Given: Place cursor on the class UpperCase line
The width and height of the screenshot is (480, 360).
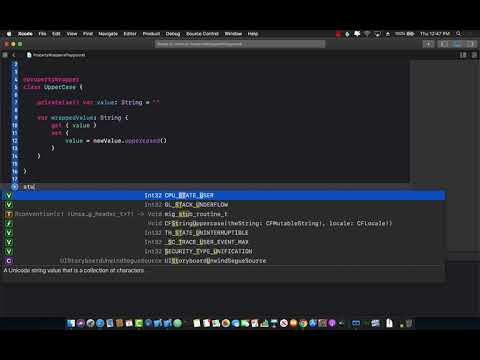Looking at the screenshot, I should click(53, 87).
